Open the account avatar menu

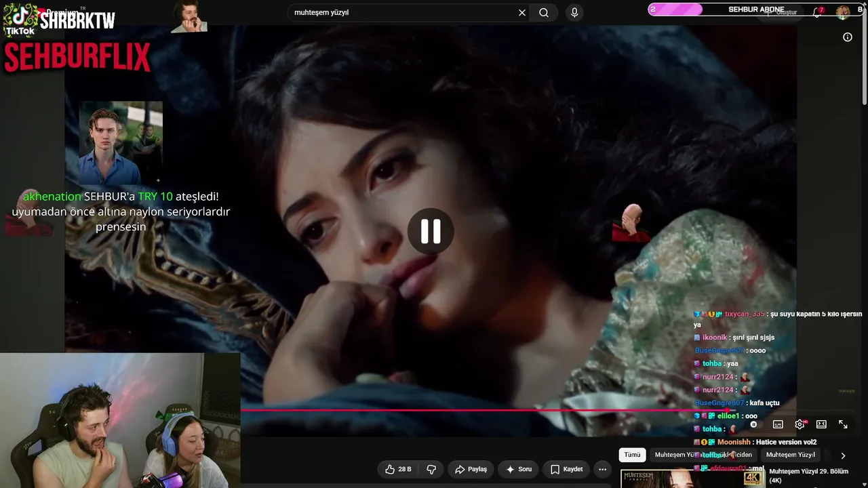point(843,12)
